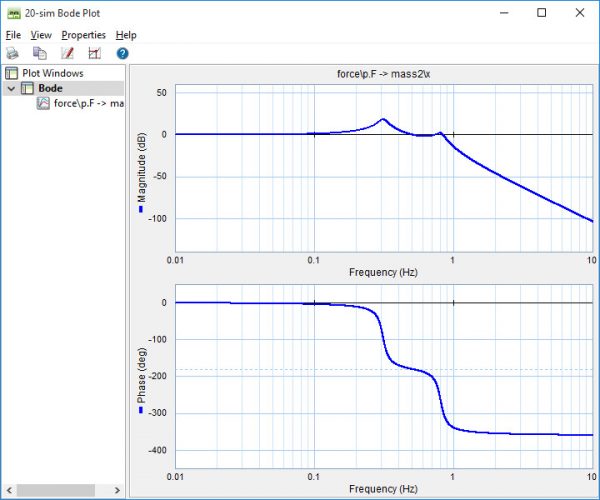Click the Copy toolbar icon
Image resolution: width=600 pixels, height=500 pixels.
39,53
